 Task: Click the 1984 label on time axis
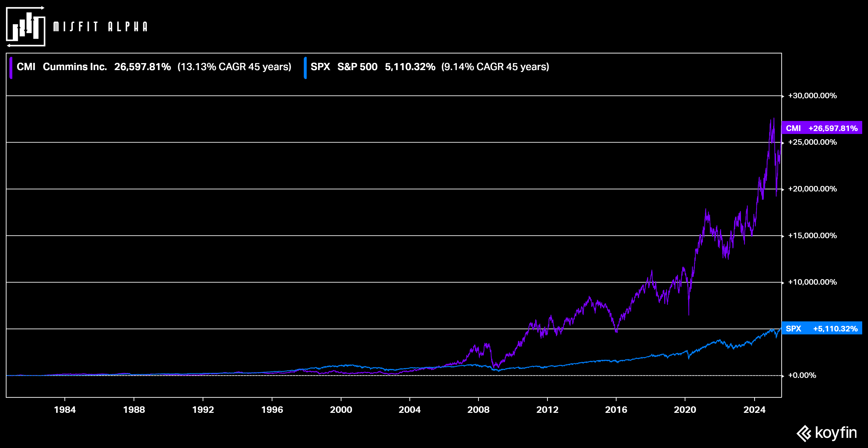[65, 410]
